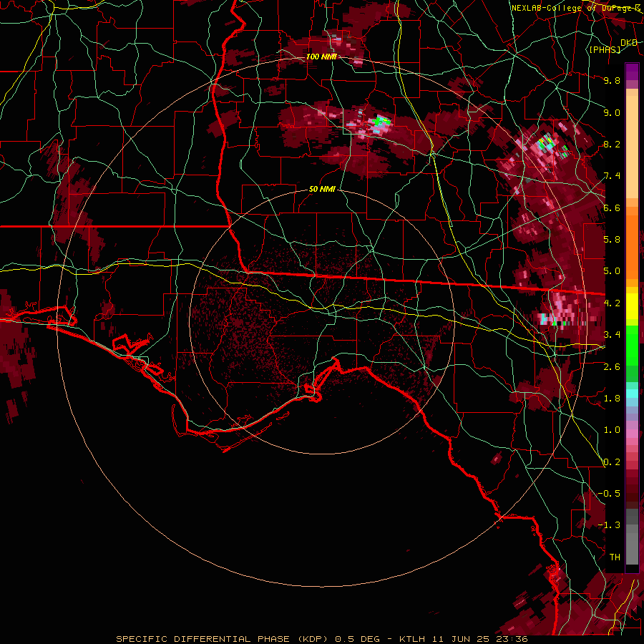This screenshot has height=644, width=644.
Task: Click the 5.8 scale value label
Action: (x=612, y=240)
